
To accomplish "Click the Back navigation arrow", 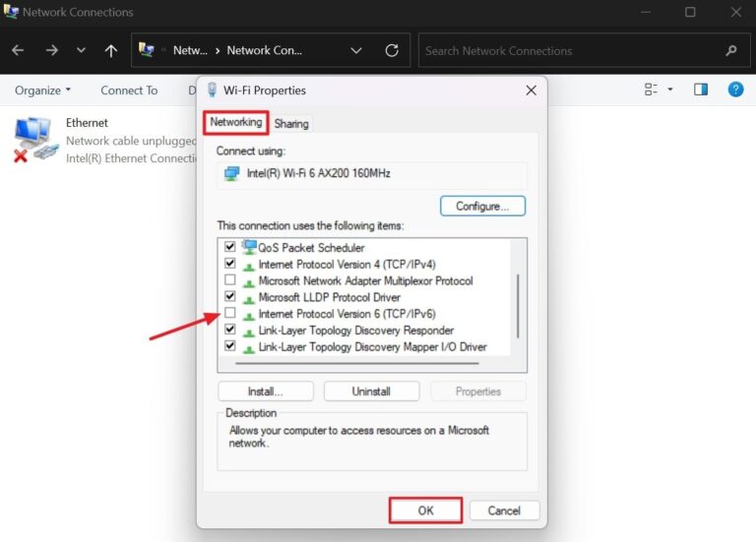I will 18,50.
